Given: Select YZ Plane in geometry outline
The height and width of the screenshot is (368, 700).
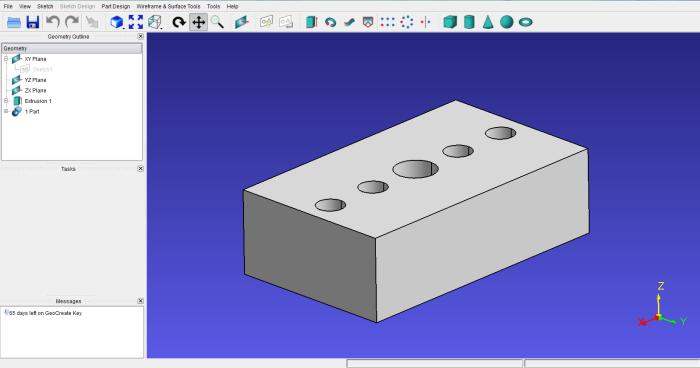Looking at the screenshot, I should pyautogui.click(x=35, y=80).
